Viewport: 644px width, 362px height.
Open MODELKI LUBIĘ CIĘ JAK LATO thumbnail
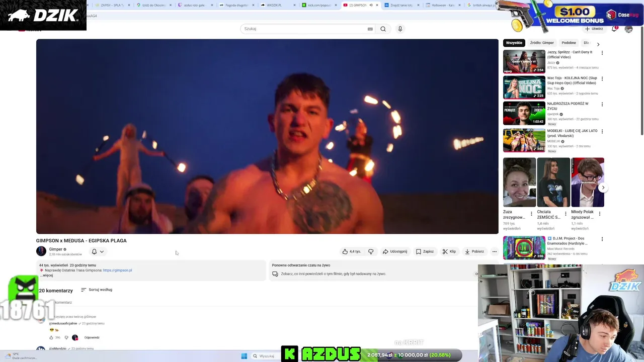point(524,140)
